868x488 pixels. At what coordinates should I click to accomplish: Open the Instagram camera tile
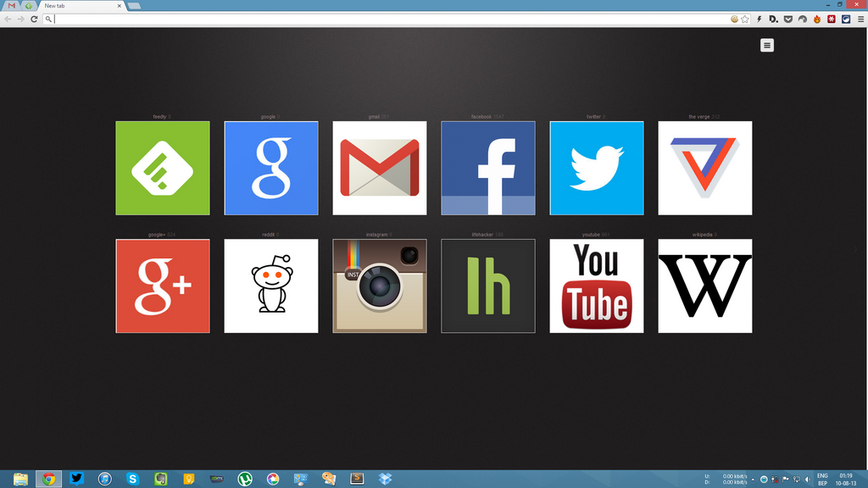380,286
